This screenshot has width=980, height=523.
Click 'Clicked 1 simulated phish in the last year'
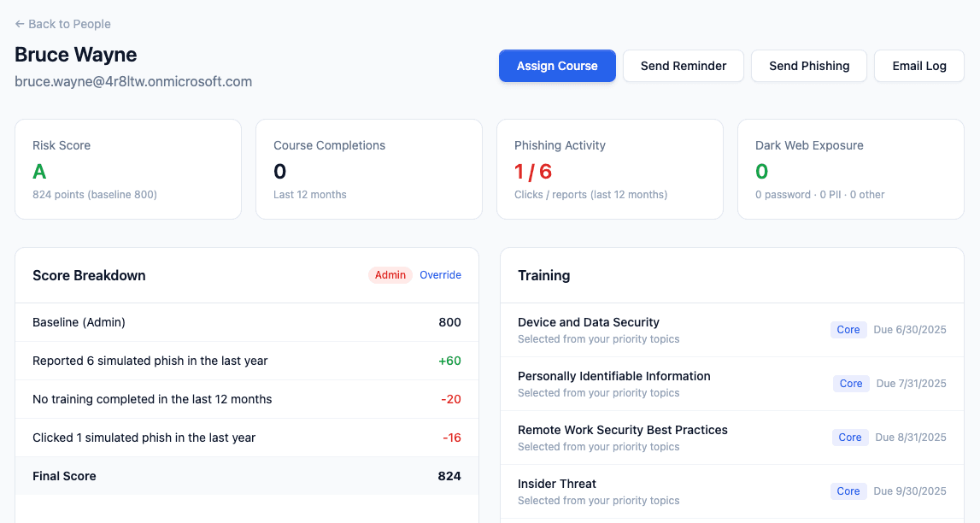pyautogui.click(x=144, y=438)
